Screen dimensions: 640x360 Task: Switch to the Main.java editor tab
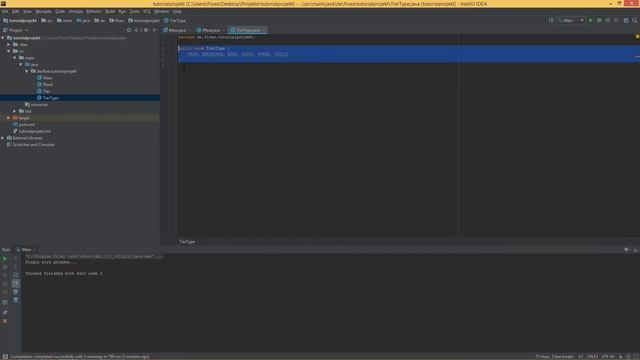tap(177, 30)
